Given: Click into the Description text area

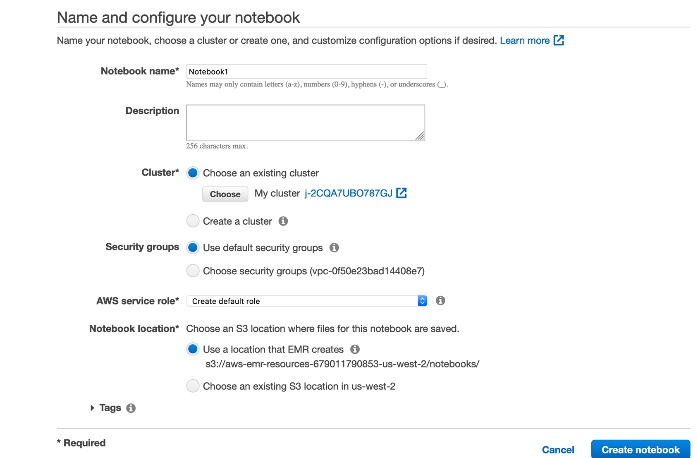Looking at the screenshot, I should (305, 122).
